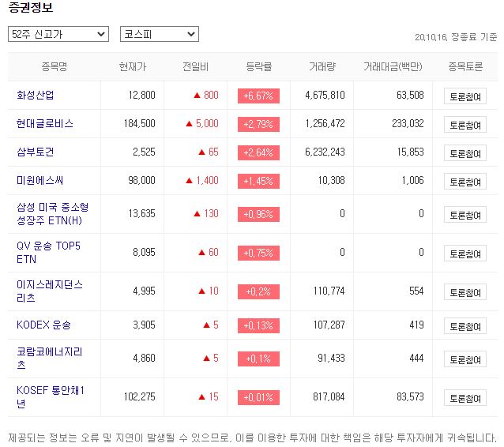Open KOSEF 통안채1년 link
The height and width of the screenshot is (447, 504).
51,397
